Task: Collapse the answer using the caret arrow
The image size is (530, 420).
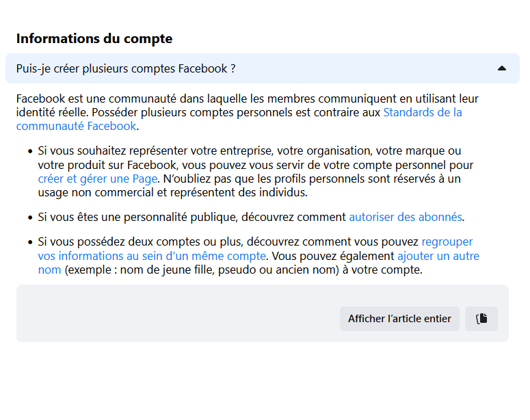Action: [502, 68]
